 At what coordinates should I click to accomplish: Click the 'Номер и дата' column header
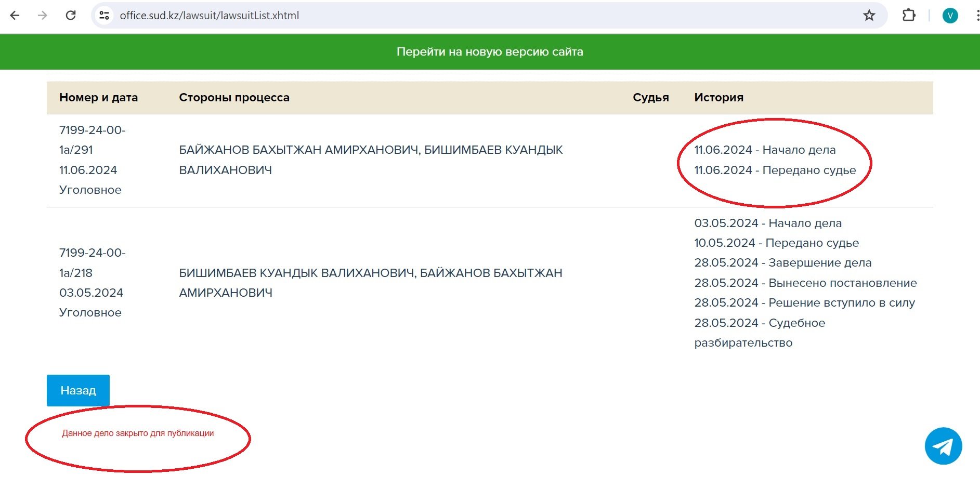click(98, 97)
